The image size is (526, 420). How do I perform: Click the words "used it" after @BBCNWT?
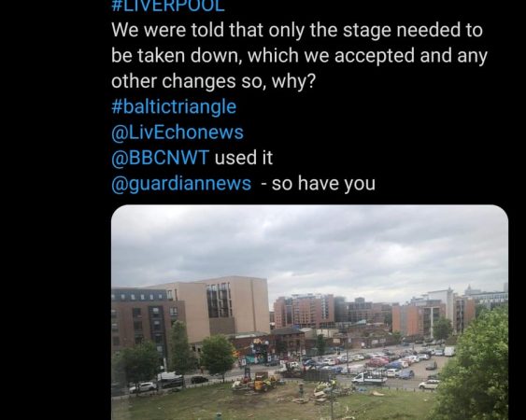click(244, 158)
